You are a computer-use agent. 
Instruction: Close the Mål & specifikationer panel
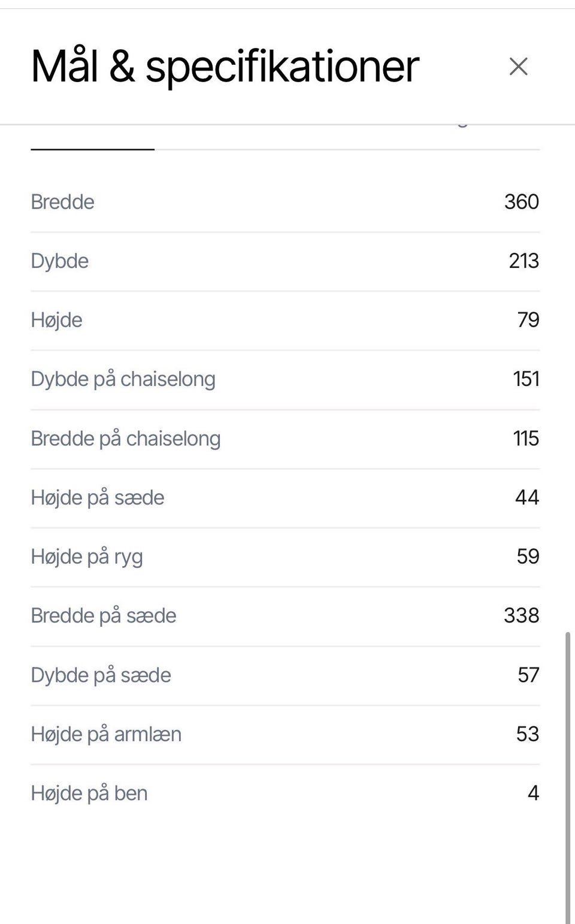(518, 67)
